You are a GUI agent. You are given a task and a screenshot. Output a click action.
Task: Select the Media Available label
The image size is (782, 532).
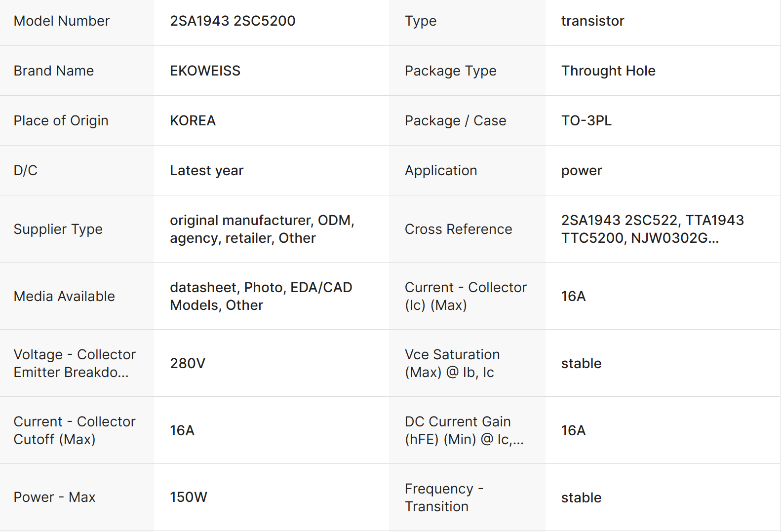point(64,296)
